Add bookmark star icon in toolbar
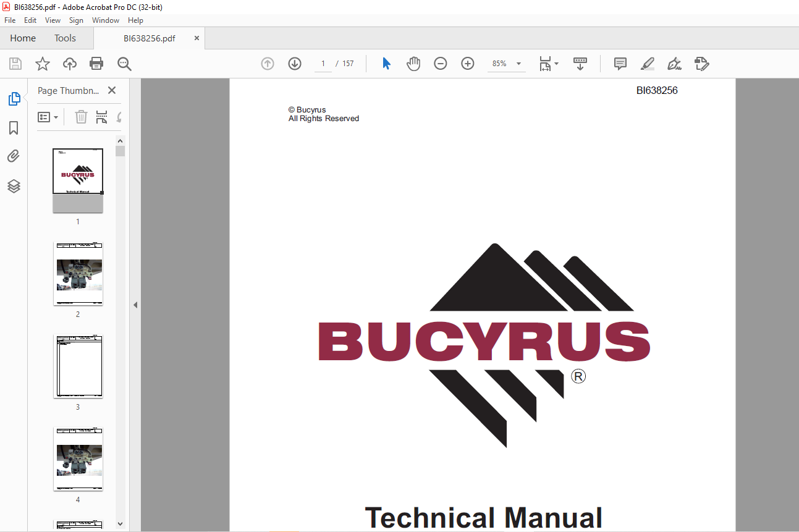Image resolution: width=799 pixels, height=532 pixels. (x=42, y=64)
